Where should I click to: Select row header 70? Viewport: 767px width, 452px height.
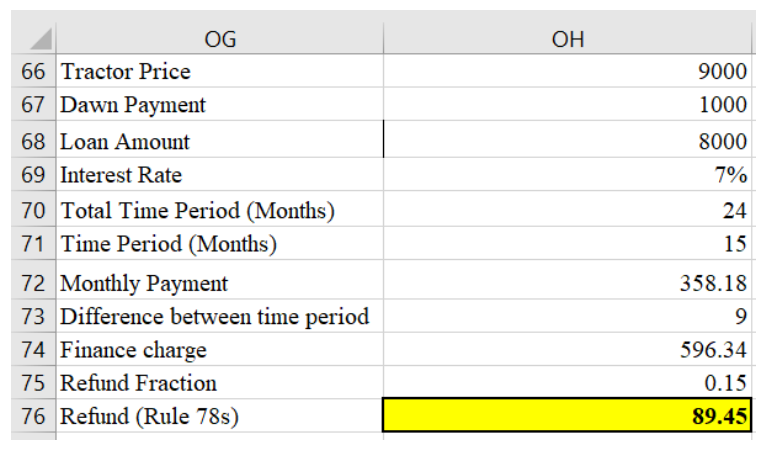(34, 211)
